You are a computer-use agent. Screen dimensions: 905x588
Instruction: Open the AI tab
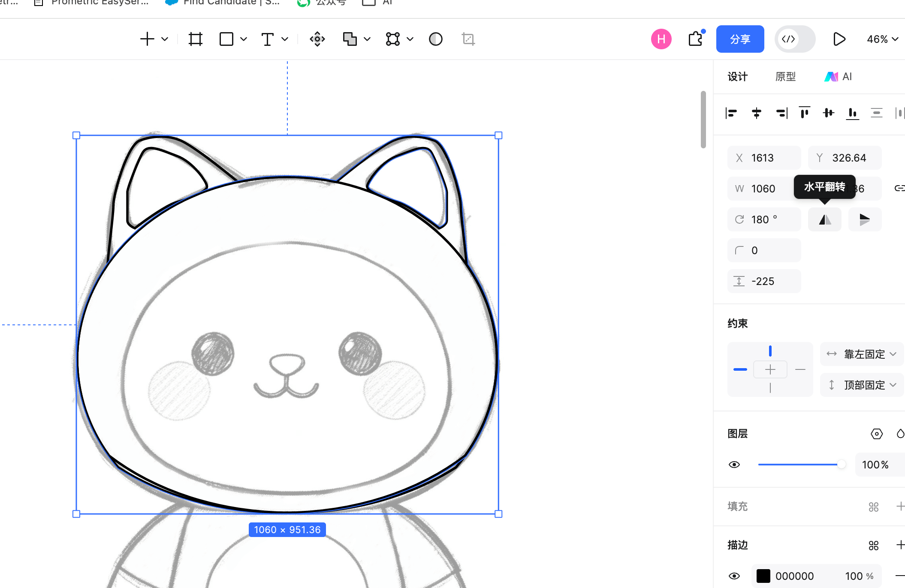(x=839, y=77)
